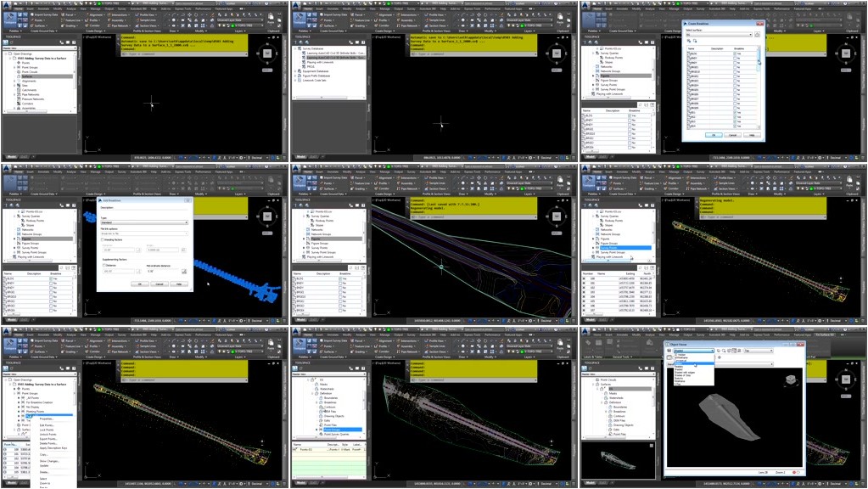Select Alignments below highlighted Surfaces item
This screenshot has width=868, height=489.
[x=29, y=81]
